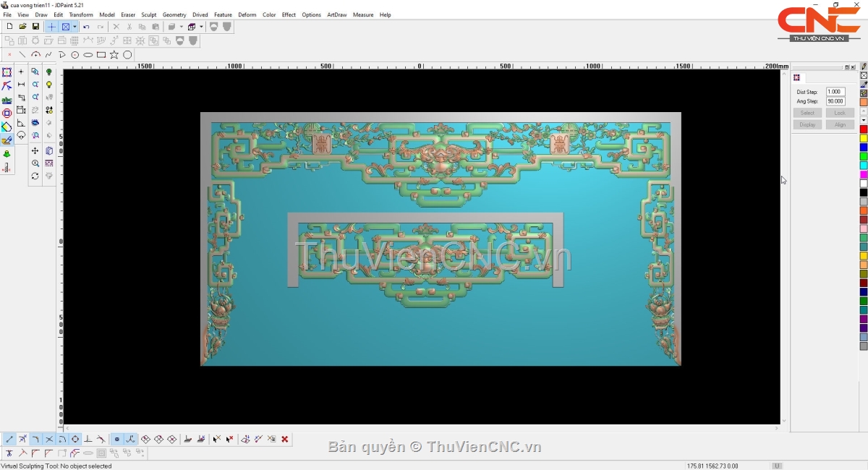Toggle the crosshair cursor display button

(51, 27)
